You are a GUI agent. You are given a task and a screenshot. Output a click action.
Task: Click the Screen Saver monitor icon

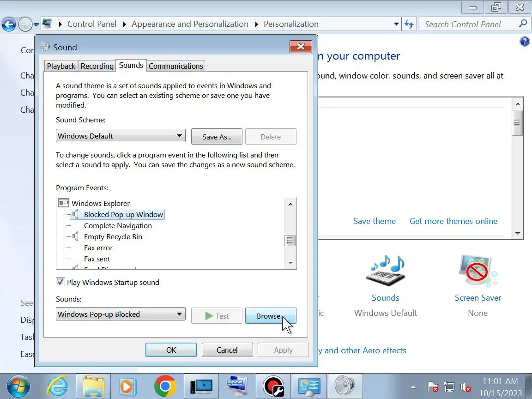point(478,271)
